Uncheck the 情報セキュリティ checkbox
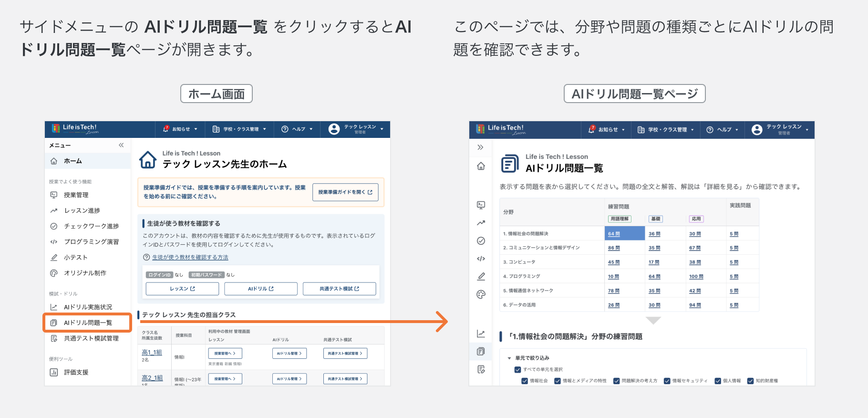868x418 pixels. click(667, 381)
